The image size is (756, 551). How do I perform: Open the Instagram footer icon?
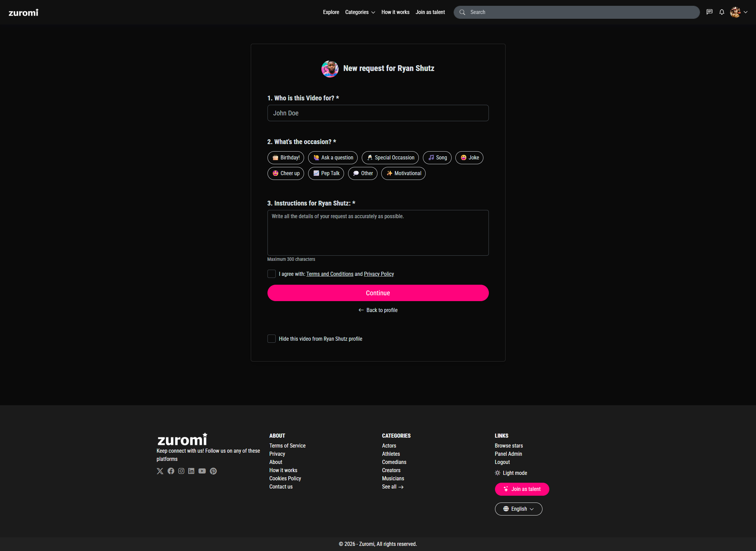[181, 471]
